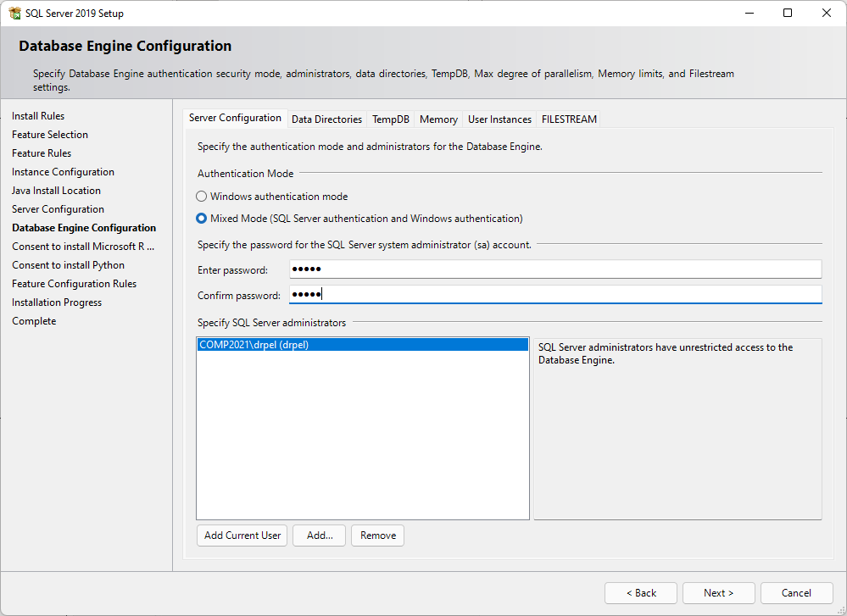The height and width of the screenshot is (616, 847).
Task: Click the Confirm password field
Action: click(555, 294)
